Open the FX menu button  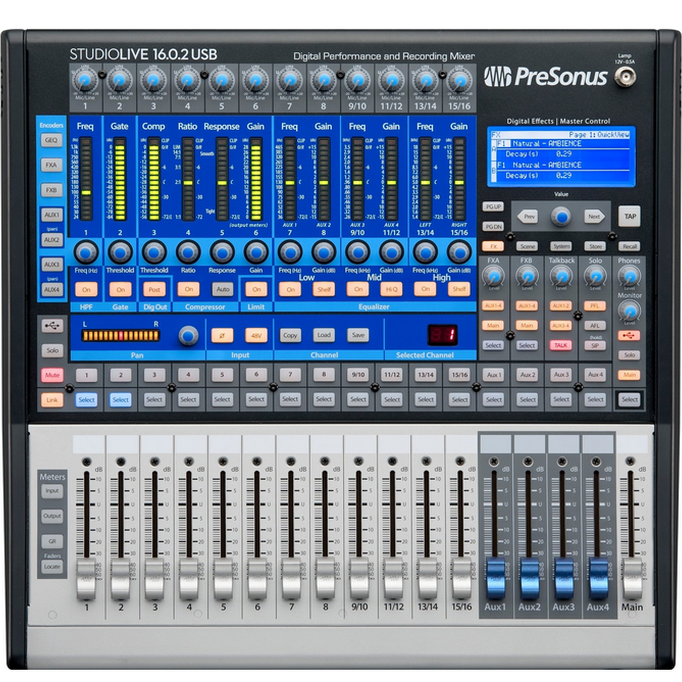point(493,247)
